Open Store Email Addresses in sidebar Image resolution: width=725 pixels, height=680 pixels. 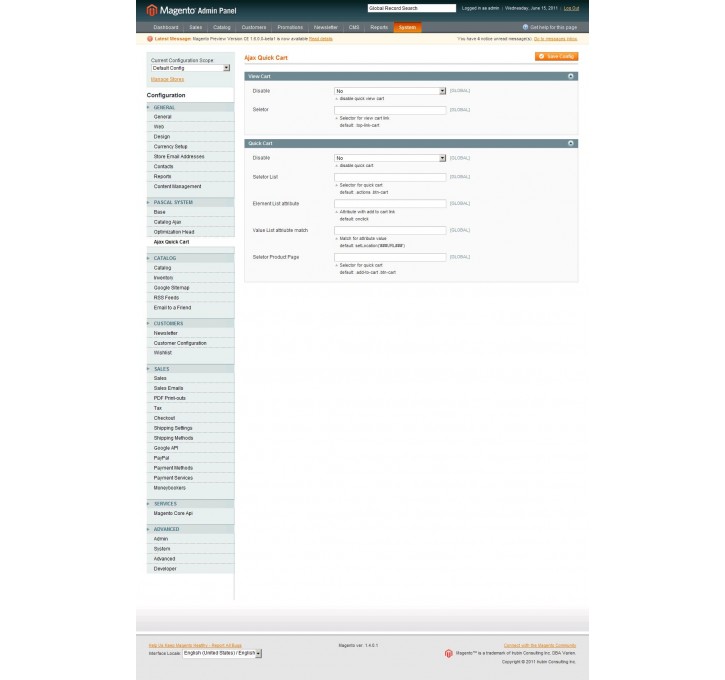tap(190, 157)
